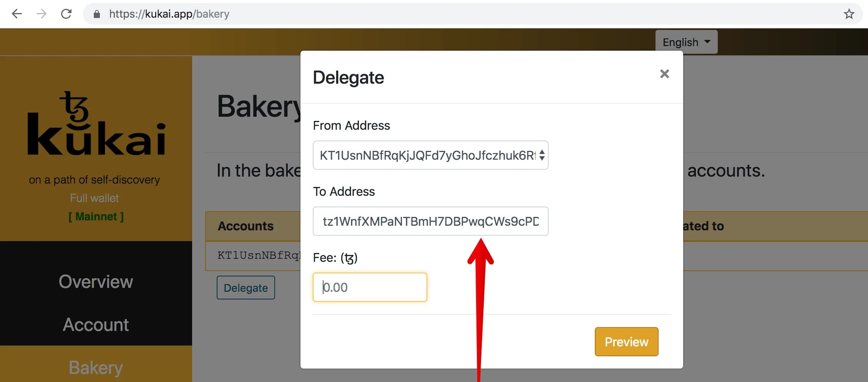Viewport: 868px width, 382px height.
Task: Click the KT1UsnNBfRq account row
Action: pos(253,256)
